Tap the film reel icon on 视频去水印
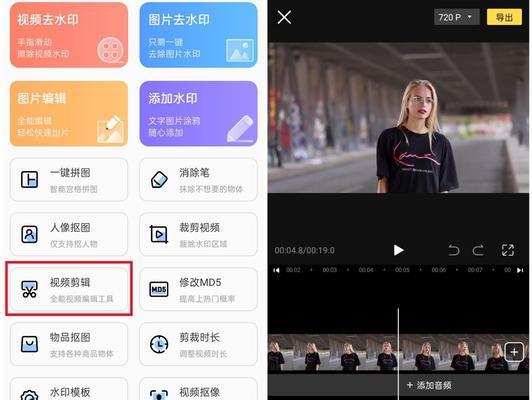 (x=110, y=51)
